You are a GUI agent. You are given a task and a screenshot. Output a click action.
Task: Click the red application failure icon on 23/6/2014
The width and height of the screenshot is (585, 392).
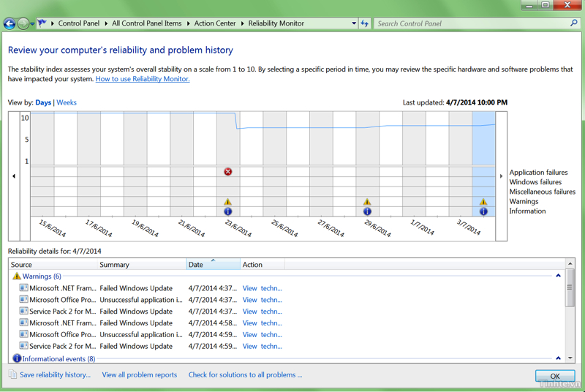tap(227, 172)
